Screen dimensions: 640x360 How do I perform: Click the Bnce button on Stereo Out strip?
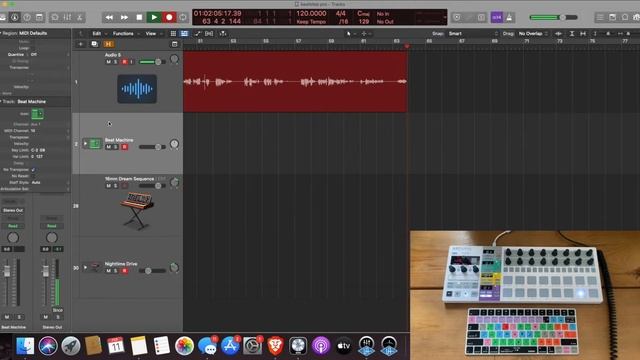[x=58, y=310]
